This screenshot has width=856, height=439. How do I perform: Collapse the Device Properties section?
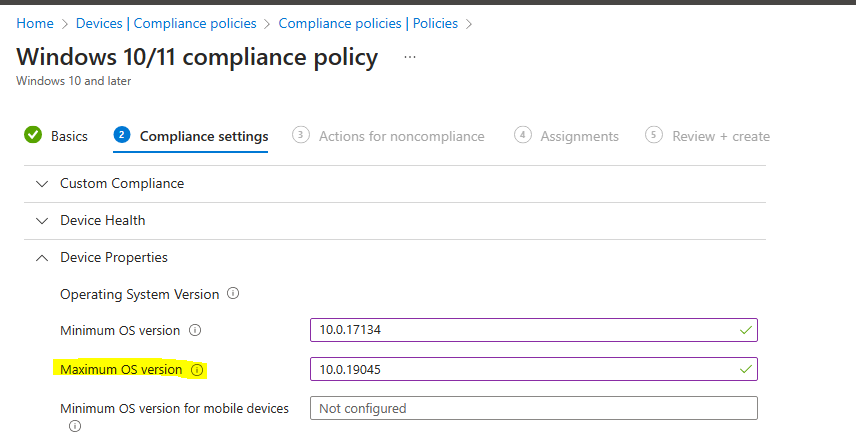coord(395,257)
